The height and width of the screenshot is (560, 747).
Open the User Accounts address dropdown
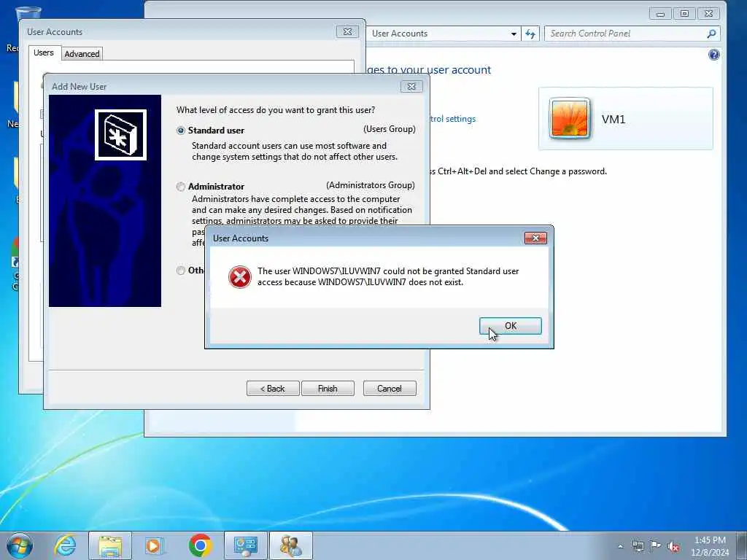click(x=514, y=34)
